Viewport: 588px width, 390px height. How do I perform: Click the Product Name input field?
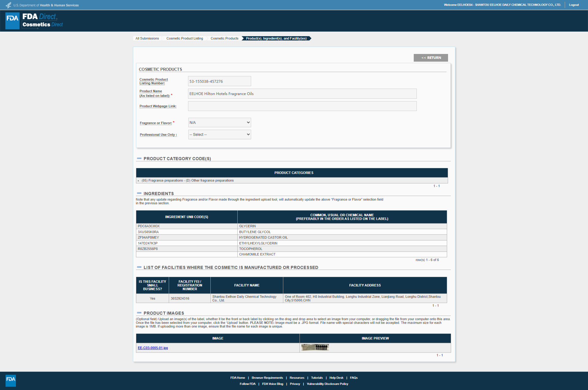pyautogui.click(x=302, y=94)
